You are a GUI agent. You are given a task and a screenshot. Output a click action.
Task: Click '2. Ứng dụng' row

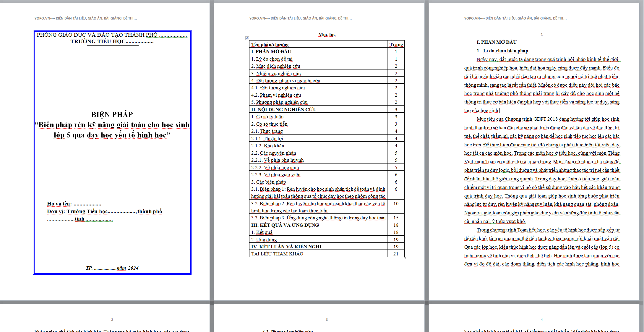(327, 239)
